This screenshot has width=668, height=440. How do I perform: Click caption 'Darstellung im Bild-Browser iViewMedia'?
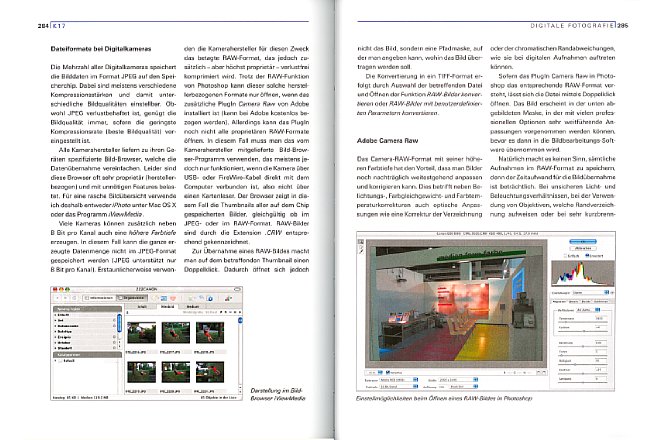tap(278, 394)
